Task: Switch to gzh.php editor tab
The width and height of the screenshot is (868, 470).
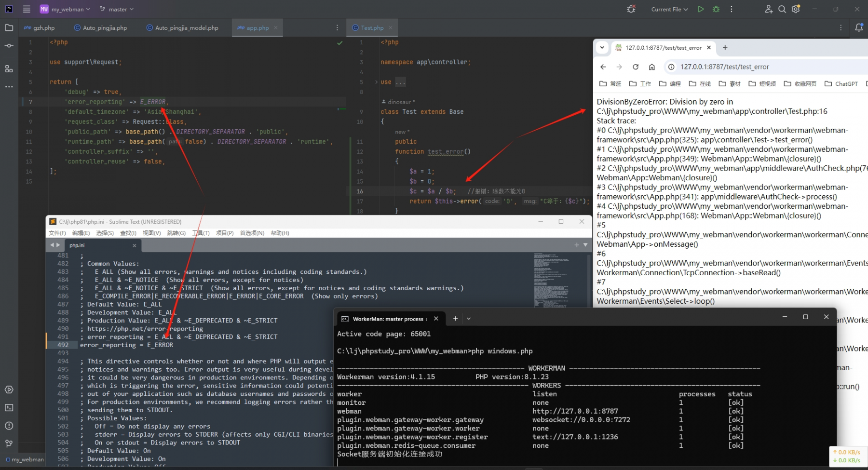Action: 40,28
